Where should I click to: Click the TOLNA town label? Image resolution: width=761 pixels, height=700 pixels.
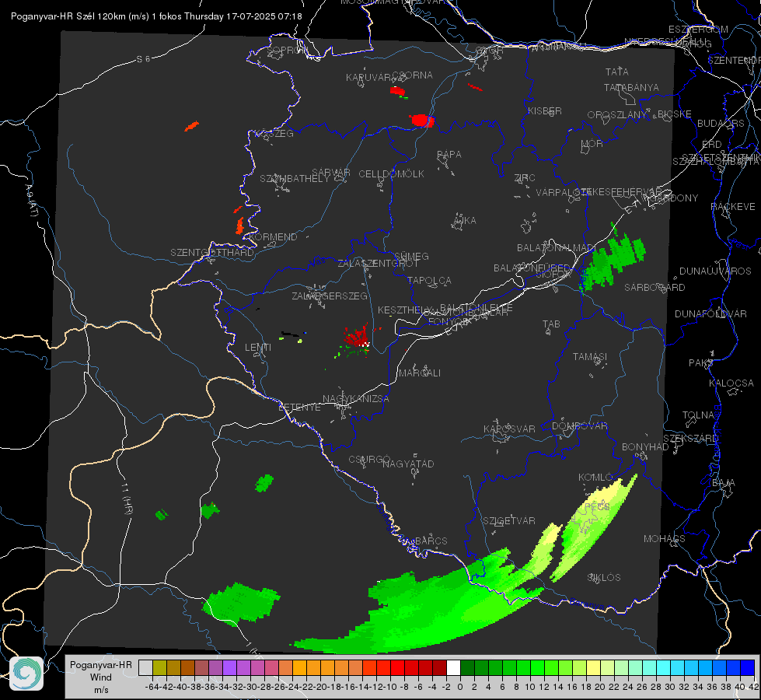(x=698, y=415)
